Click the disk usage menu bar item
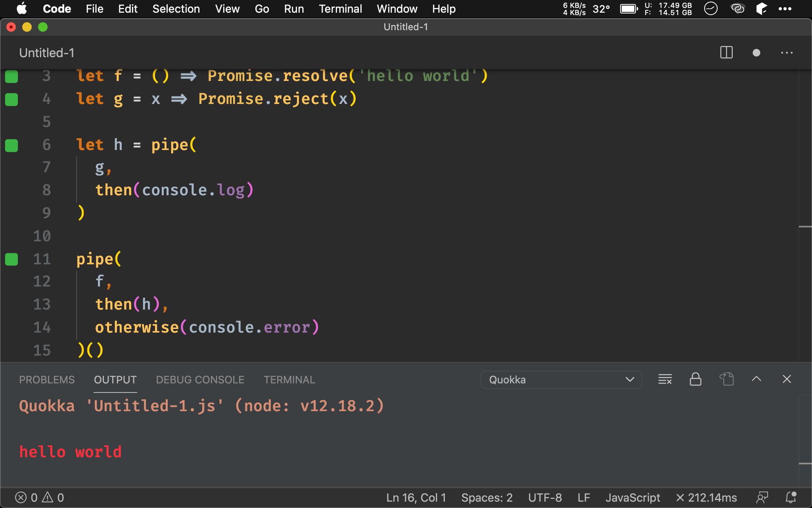 click(x=668, y=9)
